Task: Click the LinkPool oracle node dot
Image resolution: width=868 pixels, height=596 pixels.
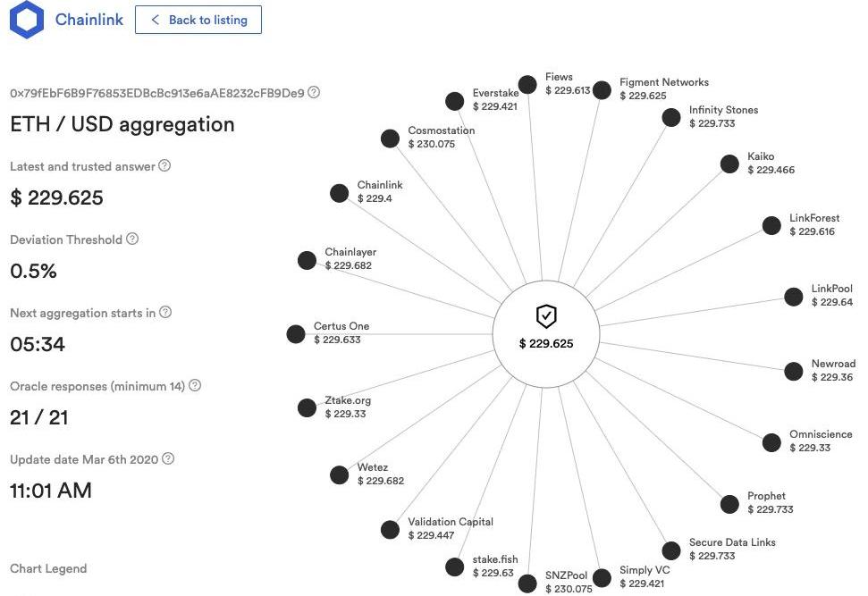Action: point(794,297)
